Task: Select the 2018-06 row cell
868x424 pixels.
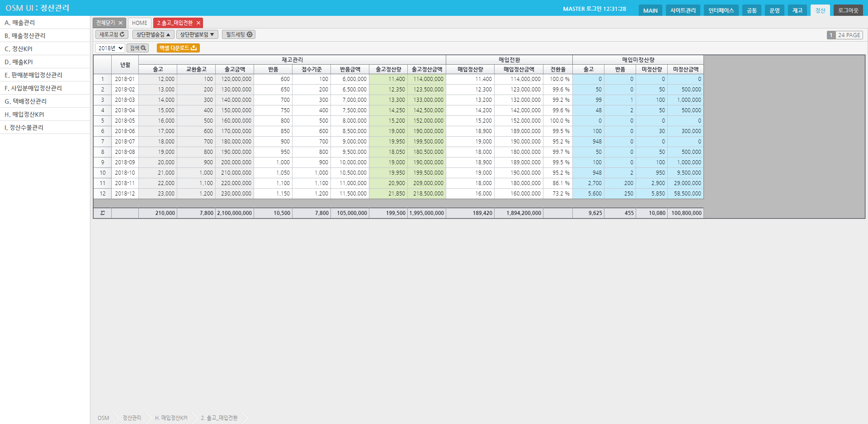Action: (x=125, y=131)
